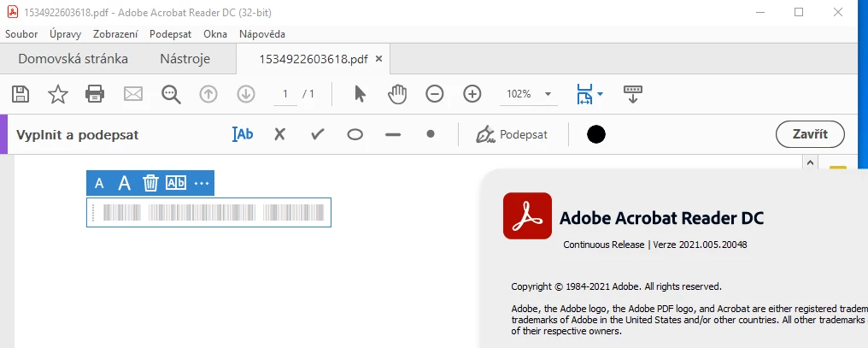The height and width of the screenshot is (348, 868).
Task: Select the circle ellipse tool
Action: click(355, 134)
